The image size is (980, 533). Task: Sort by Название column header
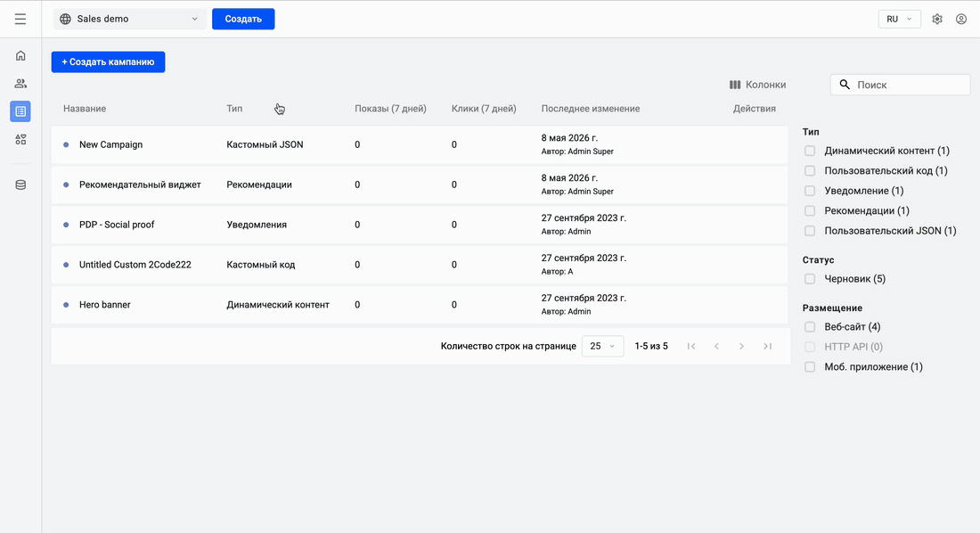tap(85, 108)
